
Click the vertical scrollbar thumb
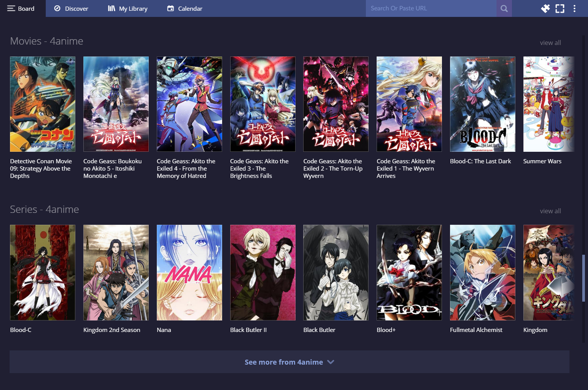point(583,278)
